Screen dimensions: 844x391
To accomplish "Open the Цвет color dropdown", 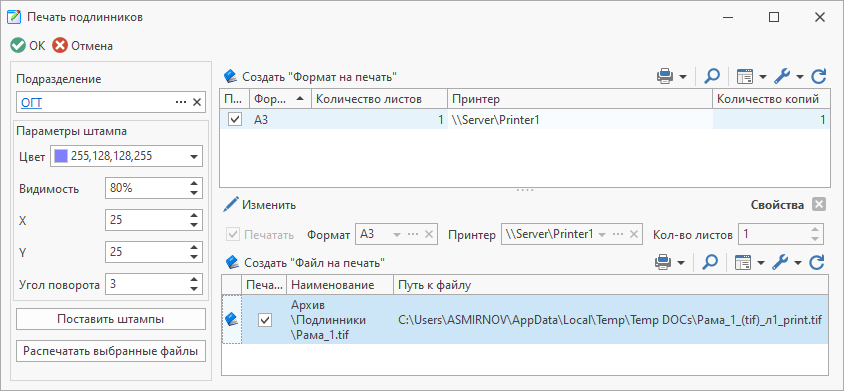I will click(193, 157).
